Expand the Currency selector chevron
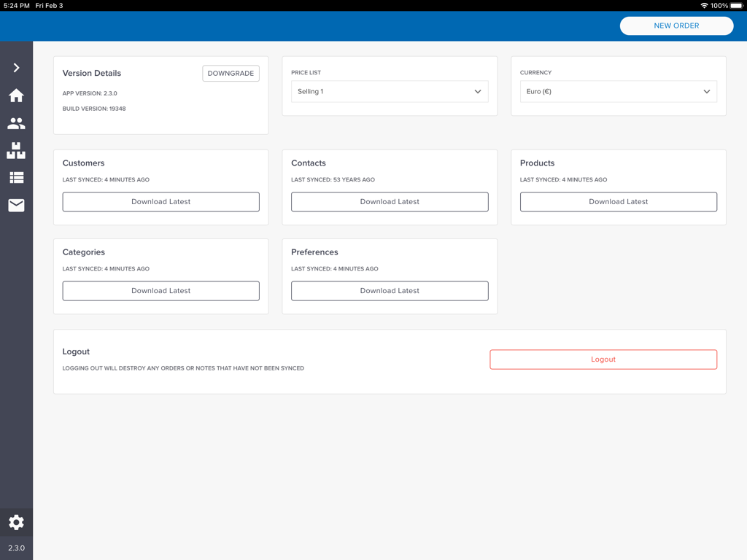 coord(706,91)
